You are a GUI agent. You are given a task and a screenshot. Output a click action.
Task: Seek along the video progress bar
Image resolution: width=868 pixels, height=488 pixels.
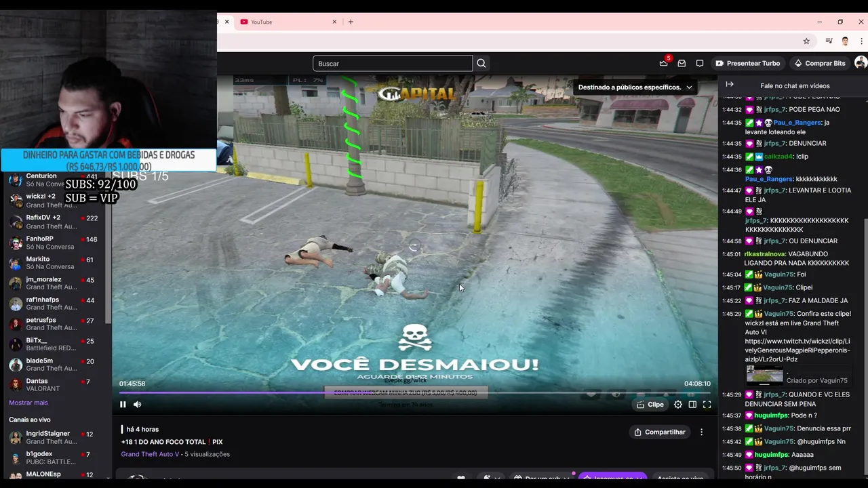point(415,392)
